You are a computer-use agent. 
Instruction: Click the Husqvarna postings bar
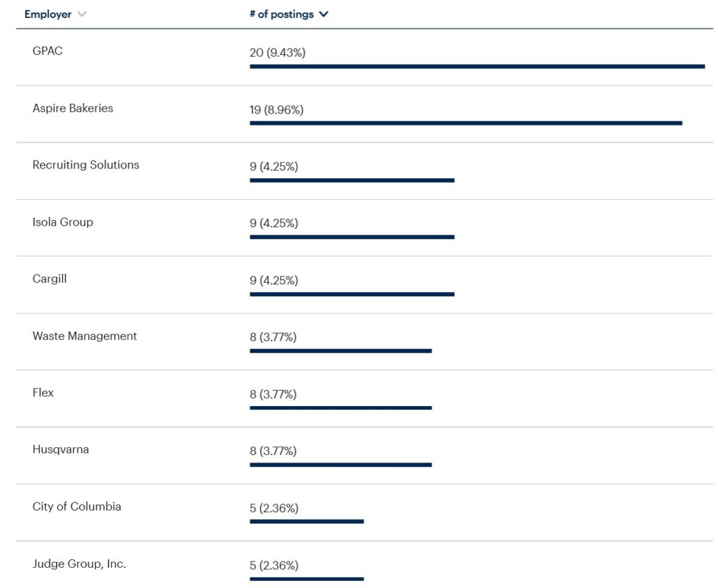click(x=341, y=465)
